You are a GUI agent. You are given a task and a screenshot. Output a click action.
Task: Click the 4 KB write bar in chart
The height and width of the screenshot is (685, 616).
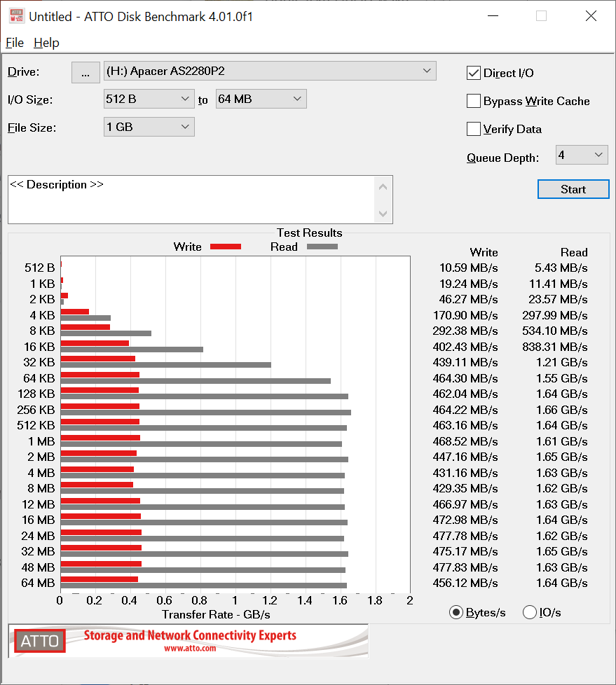tap(75, 312)
